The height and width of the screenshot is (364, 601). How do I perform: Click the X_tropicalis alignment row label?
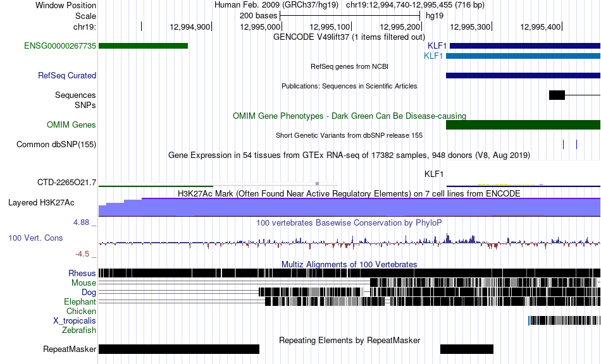[75, 321]
